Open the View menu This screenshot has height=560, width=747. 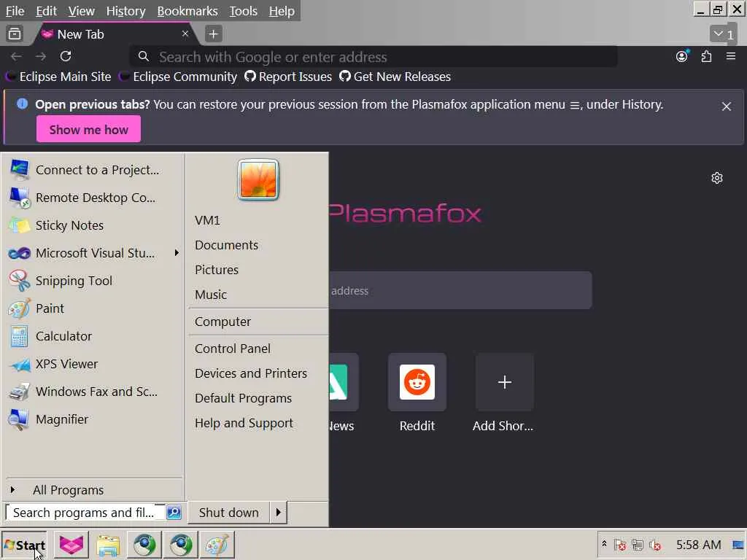click(x=81, y=10)
